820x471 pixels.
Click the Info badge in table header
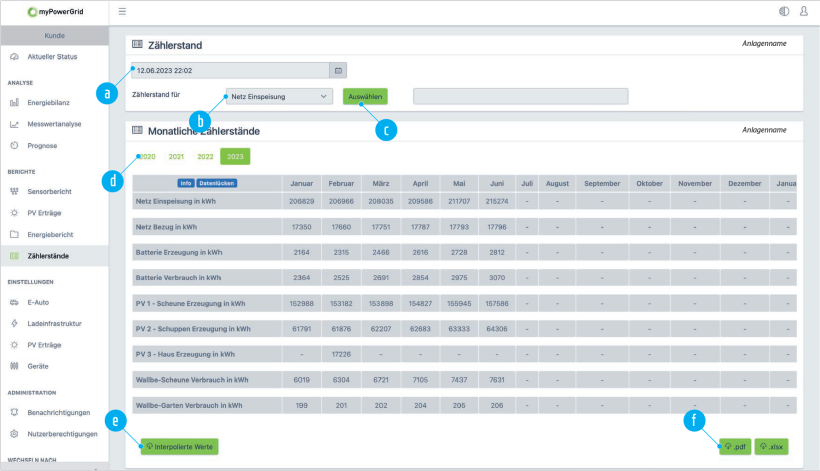pos(185,183)
